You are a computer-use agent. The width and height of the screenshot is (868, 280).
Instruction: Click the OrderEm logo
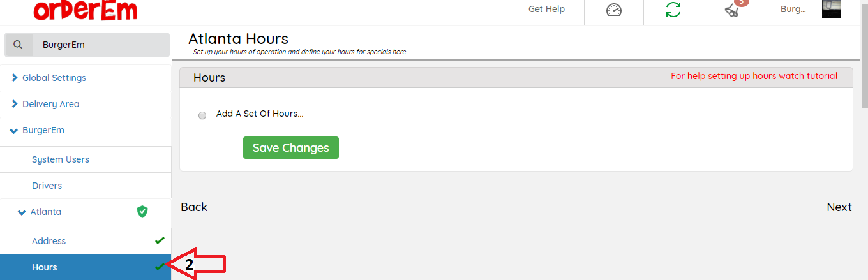click(x=86, y=10)
